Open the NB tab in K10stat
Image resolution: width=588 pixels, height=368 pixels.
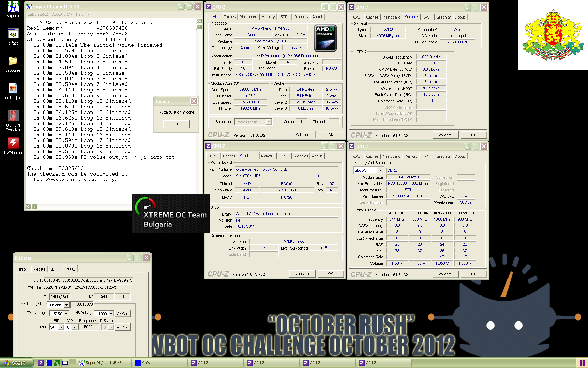(52, 269)
